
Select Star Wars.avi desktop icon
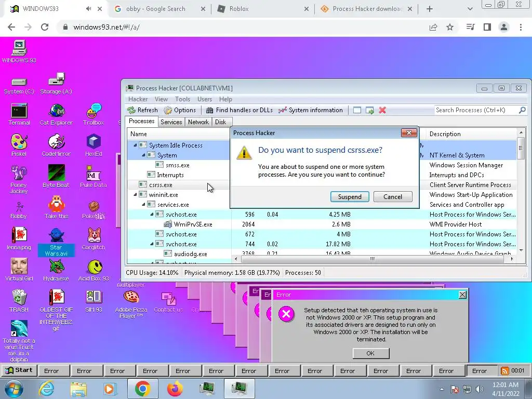(x=56, y=242)
